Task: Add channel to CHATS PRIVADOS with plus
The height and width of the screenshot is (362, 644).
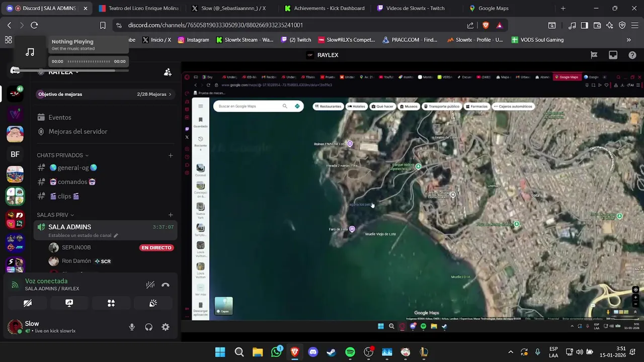Action: click(171, 155)
